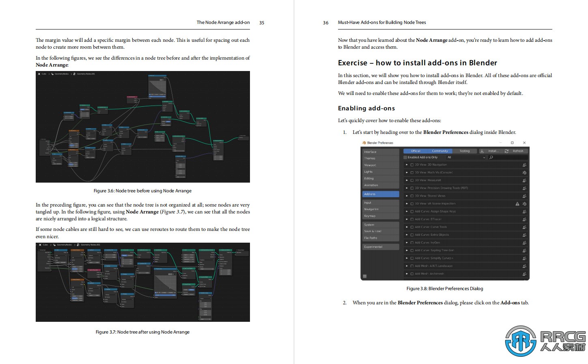Open the File Paths preferences tab
Screen dimensions: 588x364
pyautogui.click(x=381, y=238)
